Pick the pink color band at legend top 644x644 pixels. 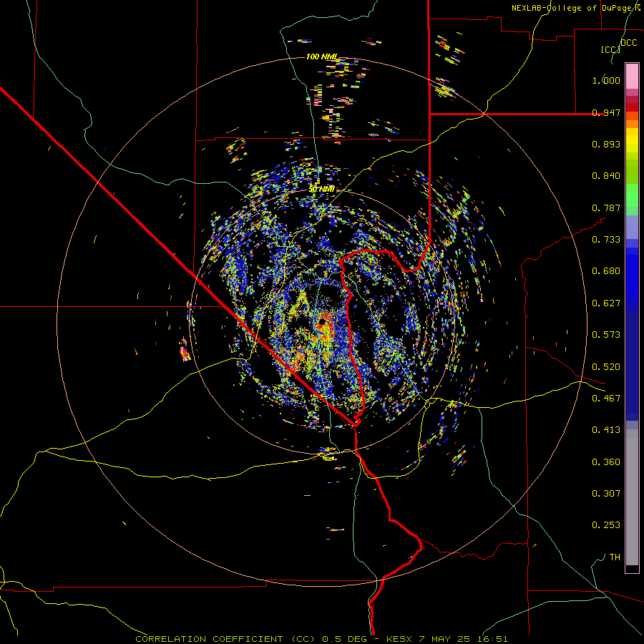pos(632,77)
